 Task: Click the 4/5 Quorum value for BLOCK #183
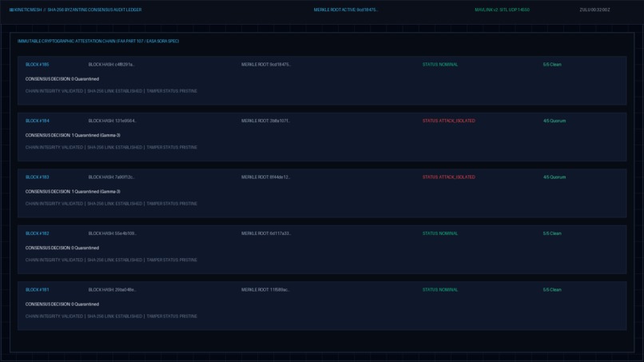(x=554, y=177)
